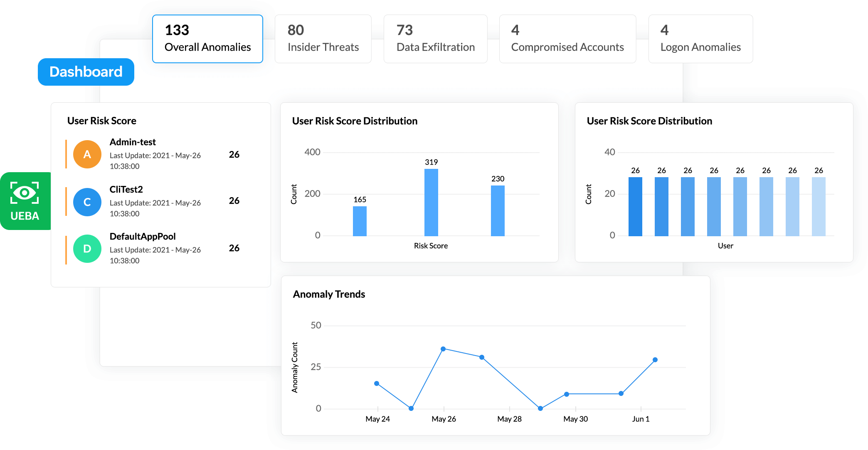
Task: Open the CliTest2 user name link
Action: pos(126,189)
